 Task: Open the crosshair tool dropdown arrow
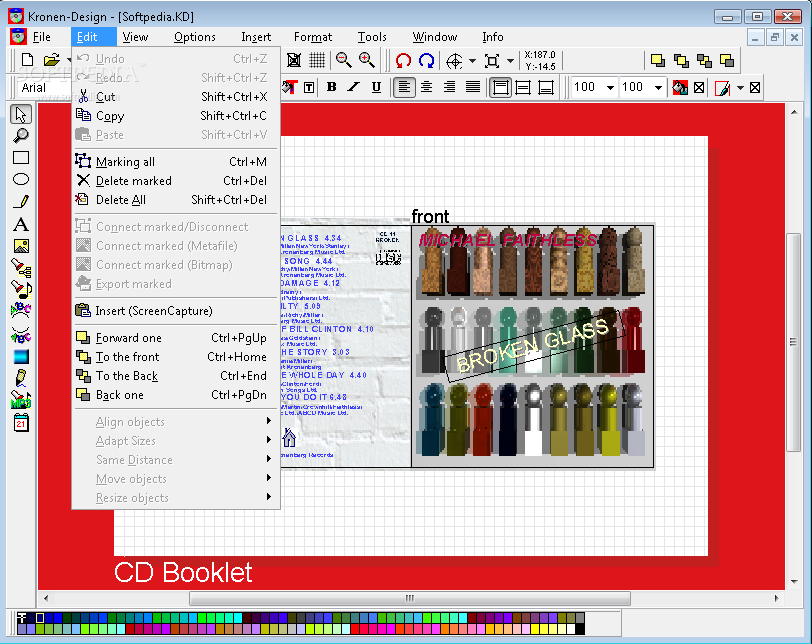click(472, 61)
